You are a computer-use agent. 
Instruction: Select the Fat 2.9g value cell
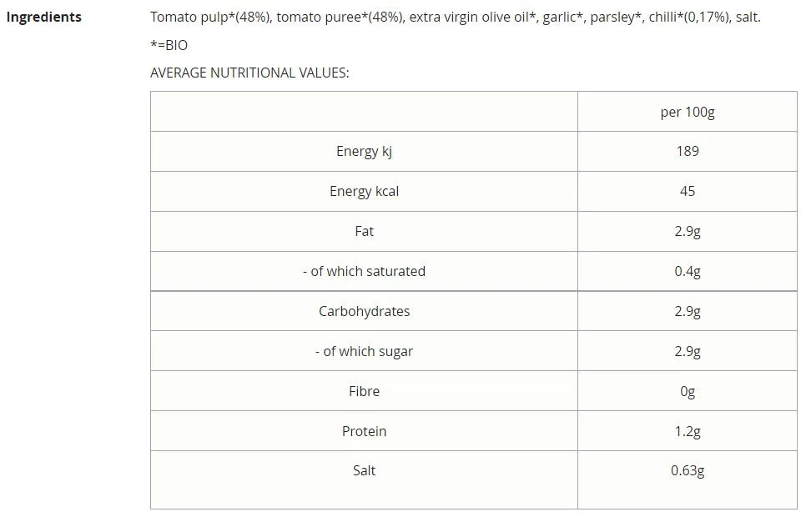pos(688,231)
